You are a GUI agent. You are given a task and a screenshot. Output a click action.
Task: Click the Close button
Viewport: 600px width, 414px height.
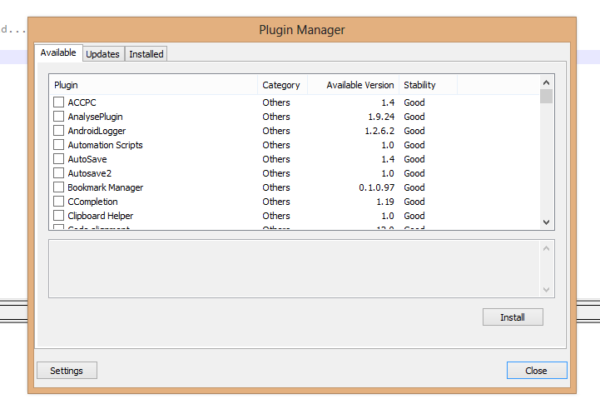(536, 370)
